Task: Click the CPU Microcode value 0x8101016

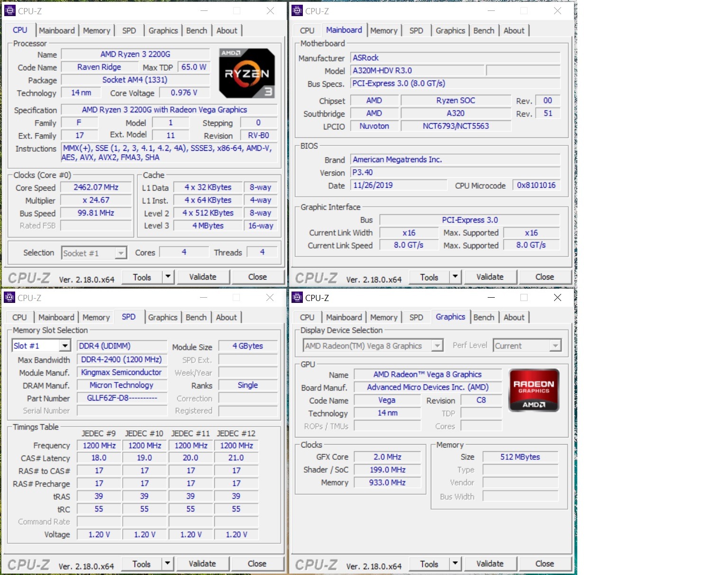Action: click(x=536, y=185)
